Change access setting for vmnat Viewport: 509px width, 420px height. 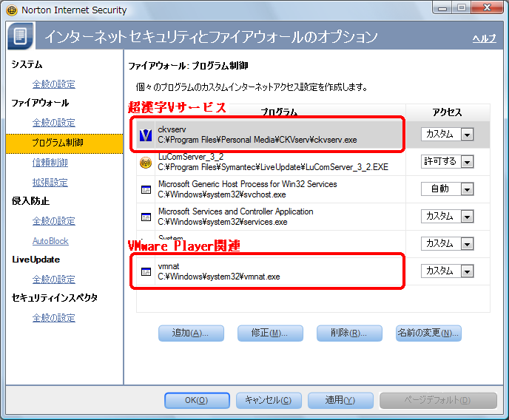[467, 271]
